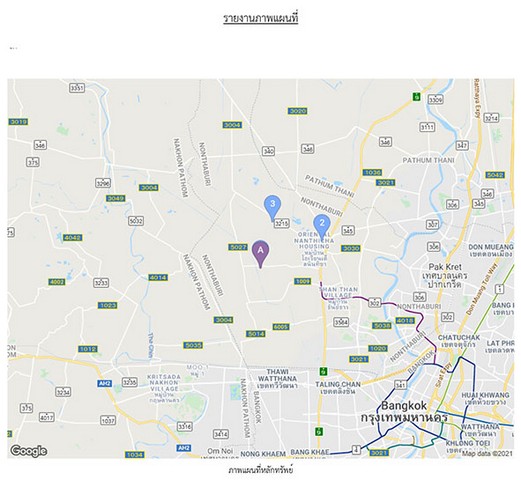Viewport: 521px width, 480px height.
Task: Click the route 5027 road label
Action: [238, 247]
